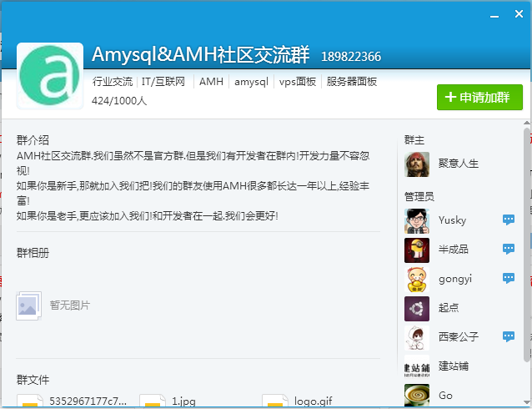Screen dimensions: 532x409
Task: Click the 建站铺 admin avatar
Action: pyautogui.click(x=417, y=366)
